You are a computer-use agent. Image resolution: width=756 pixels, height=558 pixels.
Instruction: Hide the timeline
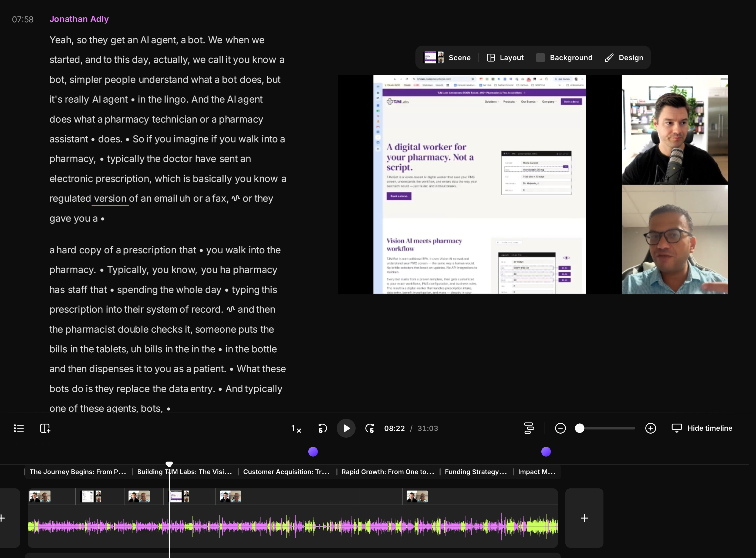[x=702, y=428]
